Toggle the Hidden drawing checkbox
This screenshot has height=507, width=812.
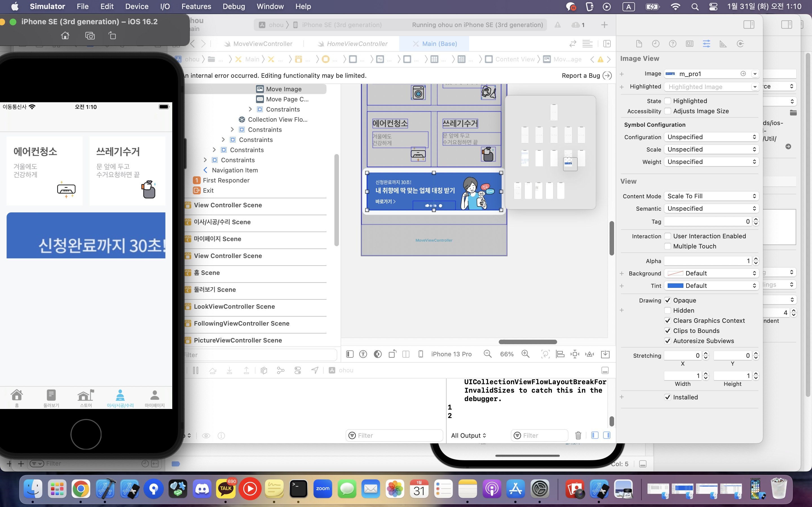click(668, 310)
